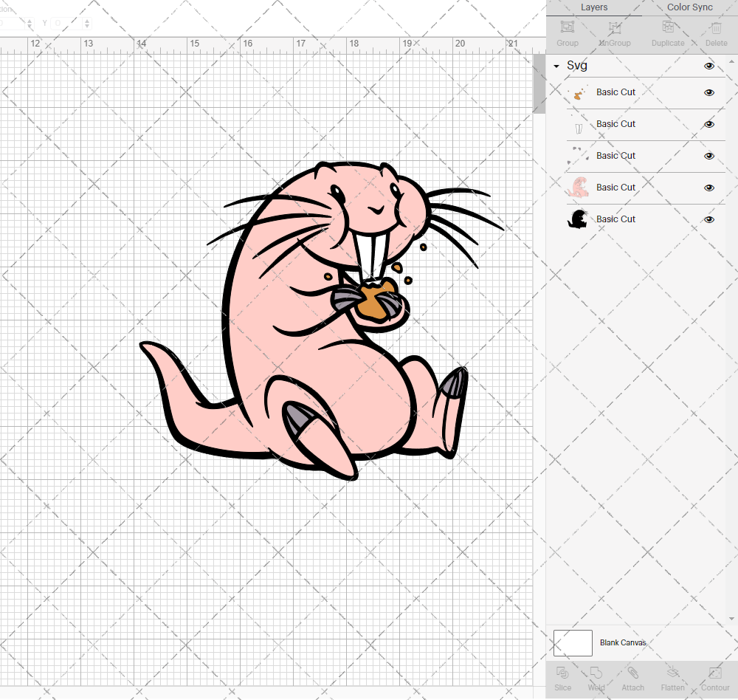Use the Flatten tool
Screen dimensions: 738x700
pos(672,679)
